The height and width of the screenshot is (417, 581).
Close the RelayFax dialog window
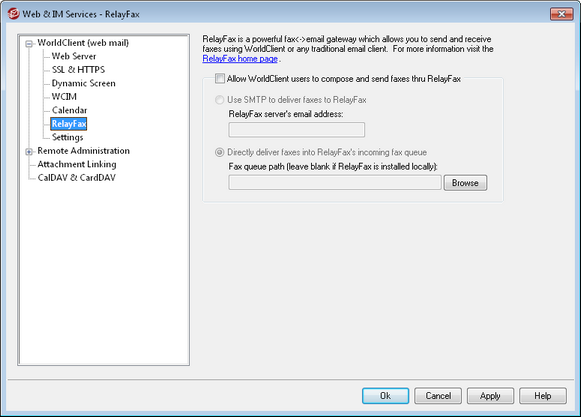(561, 14)
